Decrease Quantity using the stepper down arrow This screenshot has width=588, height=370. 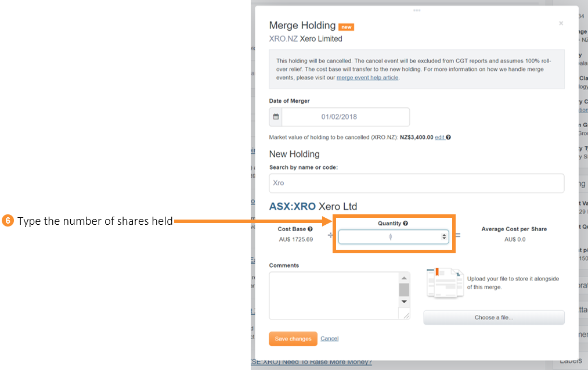[x=443, y=239]
